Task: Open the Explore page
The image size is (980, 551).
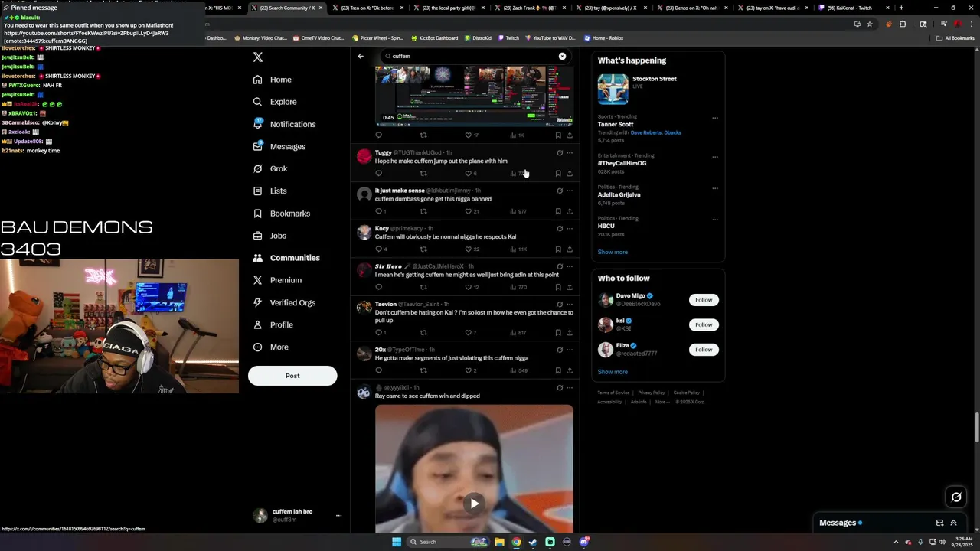Action: coord(275,102)
